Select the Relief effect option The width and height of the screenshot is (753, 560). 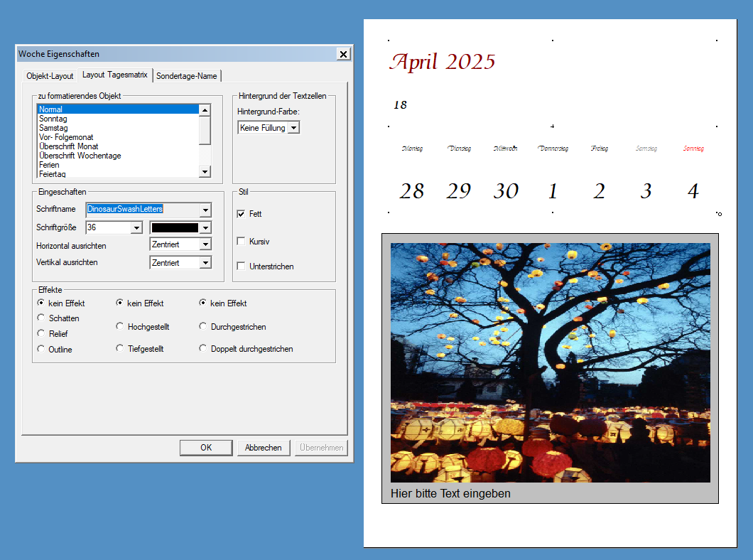(x=41, y=333)
